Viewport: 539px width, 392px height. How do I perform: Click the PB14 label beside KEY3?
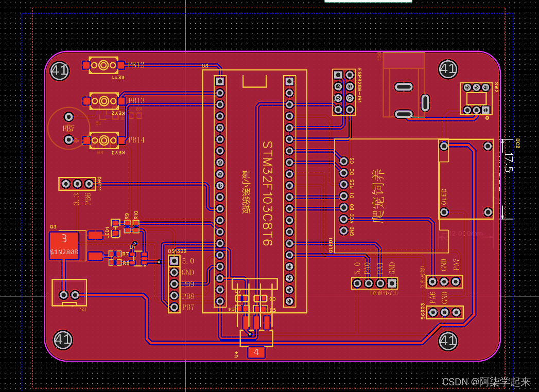136,140
